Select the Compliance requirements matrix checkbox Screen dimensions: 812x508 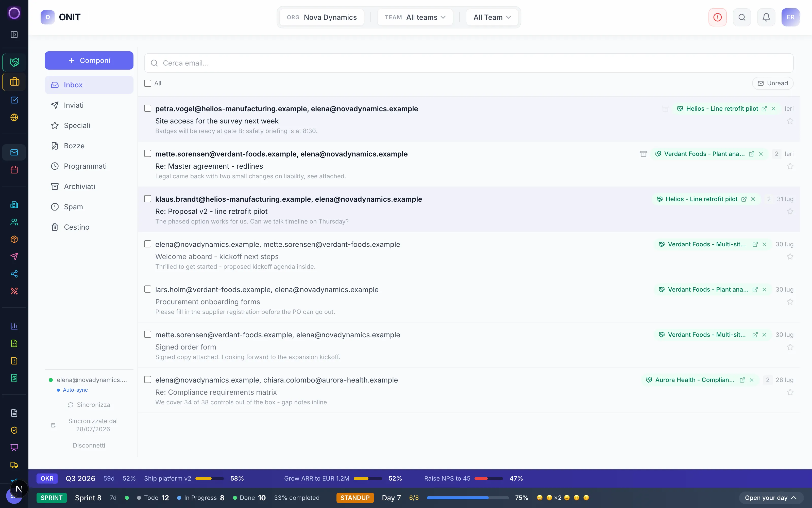pos(148,379)
